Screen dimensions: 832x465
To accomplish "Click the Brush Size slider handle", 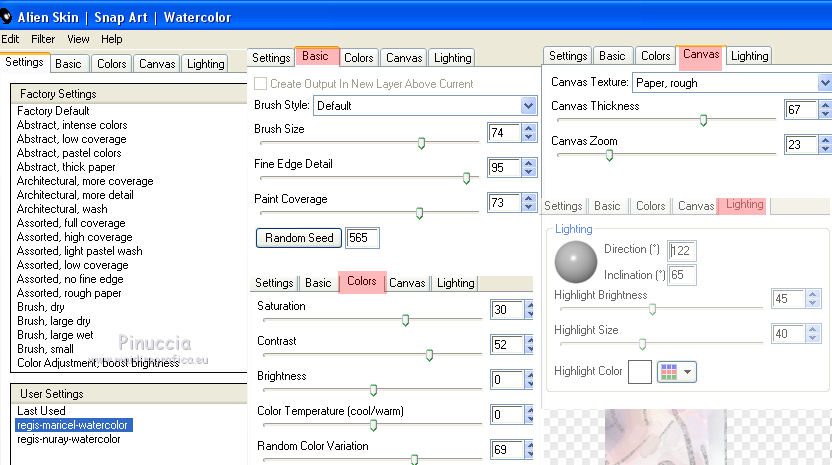I will [421, 143].
